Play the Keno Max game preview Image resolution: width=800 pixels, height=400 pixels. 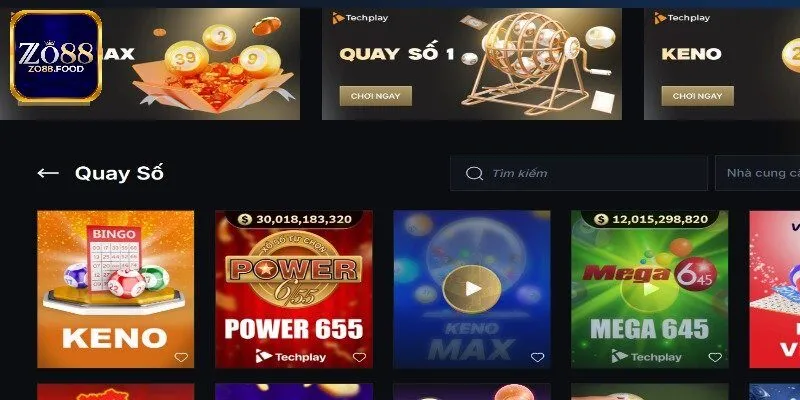pos(472,289)
